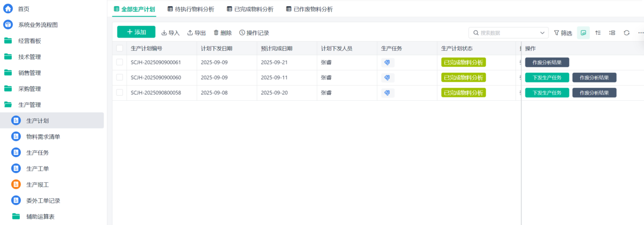The width and height of the screenshot is (644, 225).
Task: Click the 技术管理 folder icon
Action: coord(8,57)
